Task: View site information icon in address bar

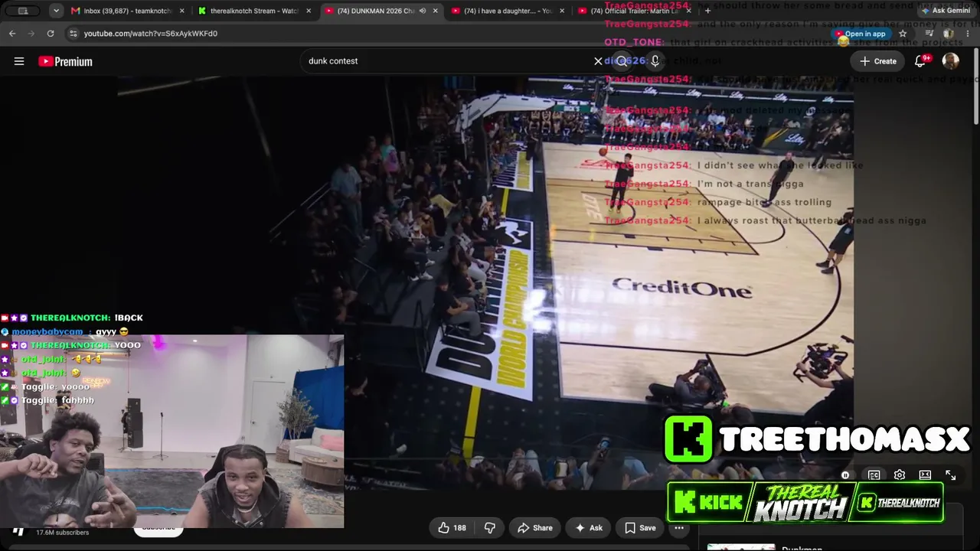Action: (73, 34)
